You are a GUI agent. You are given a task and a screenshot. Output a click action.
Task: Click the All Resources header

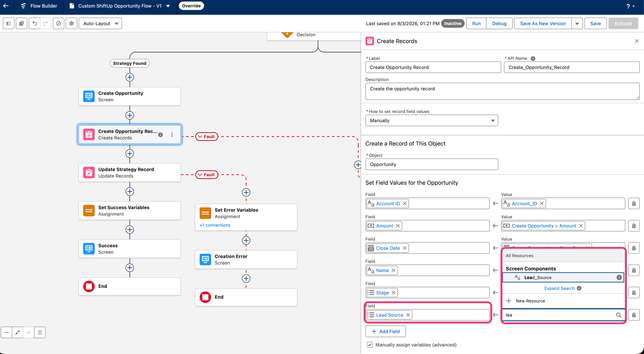pos(519,256)
